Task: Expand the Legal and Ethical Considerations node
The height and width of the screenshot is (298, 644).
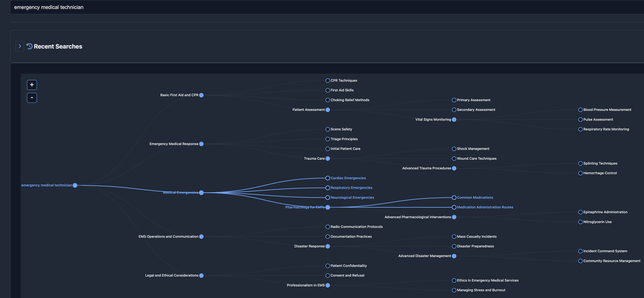Action: pos(202,275)
